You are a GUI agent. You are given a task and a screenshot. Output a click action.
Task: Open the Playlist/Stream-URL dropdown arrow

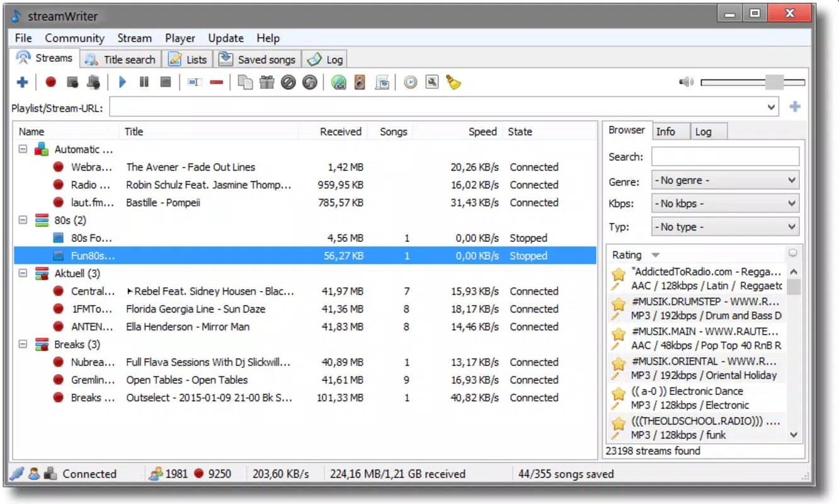[x=772, y=107]
